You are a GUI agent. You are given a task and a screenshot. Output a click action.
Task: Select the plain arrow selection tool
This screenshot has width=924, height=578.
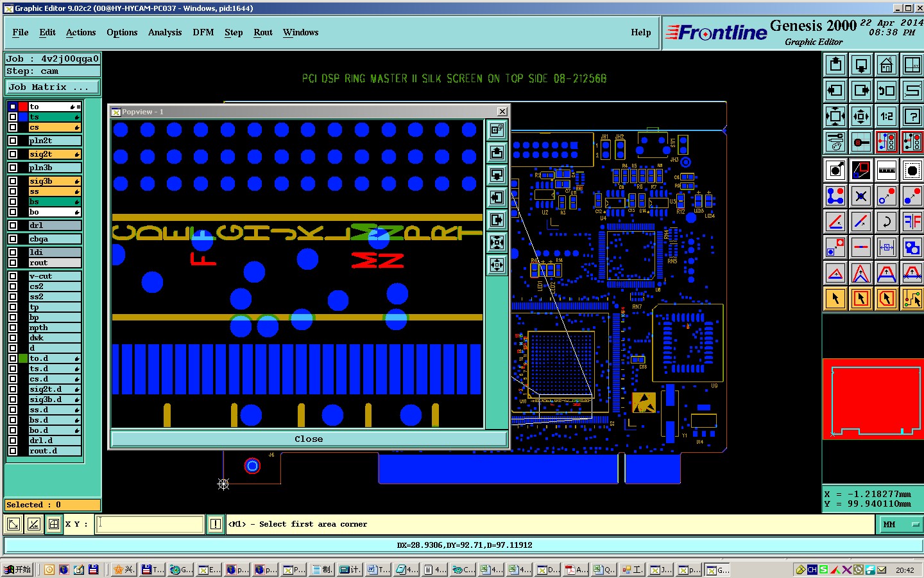tap(835, 299)
